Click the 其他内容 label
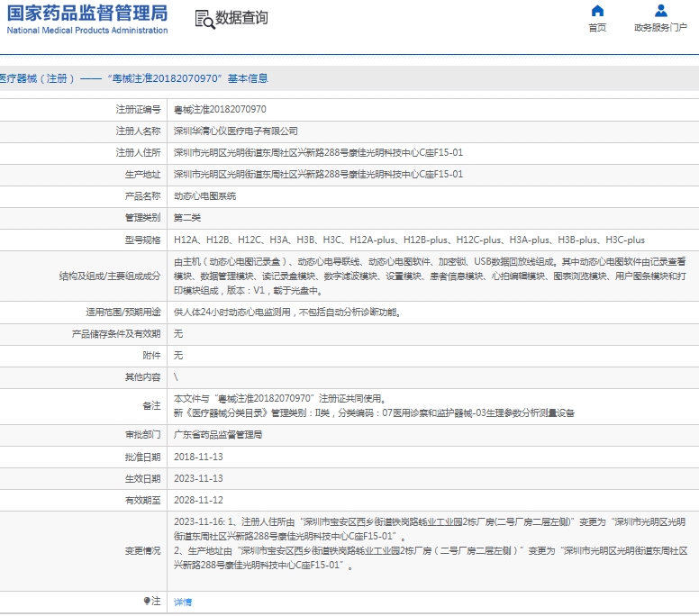 [x=142, y=377]
